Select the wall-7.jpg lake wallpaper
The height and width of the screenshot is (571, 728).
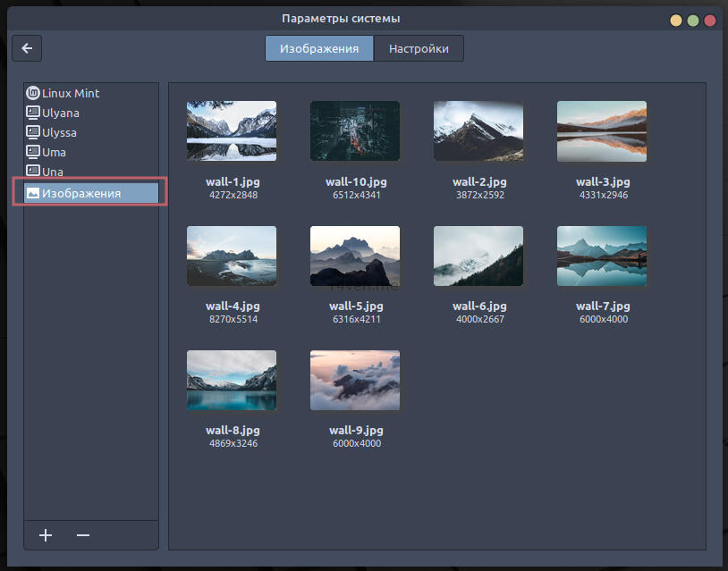click(x=602, y=256)
